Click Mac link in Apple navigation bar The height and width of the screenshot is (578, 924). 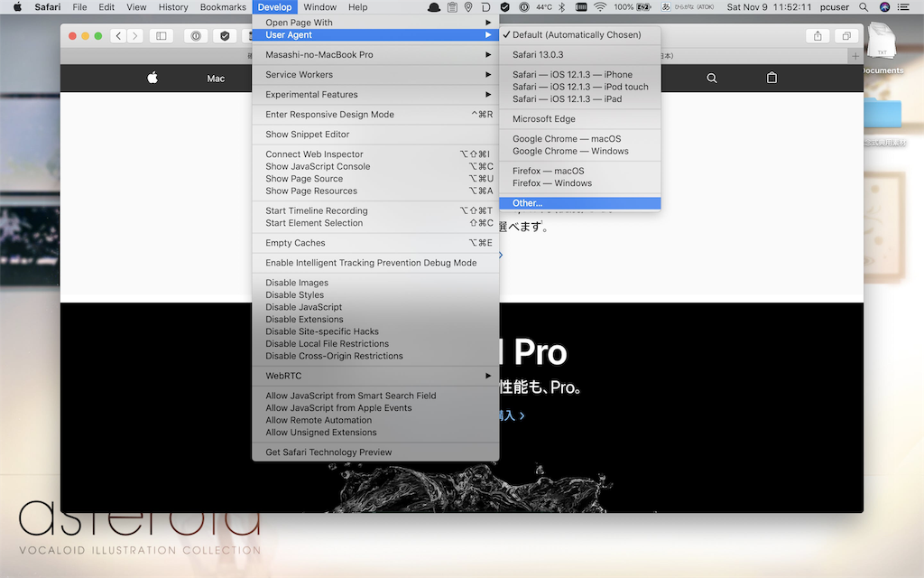click(x=216, y=79)
